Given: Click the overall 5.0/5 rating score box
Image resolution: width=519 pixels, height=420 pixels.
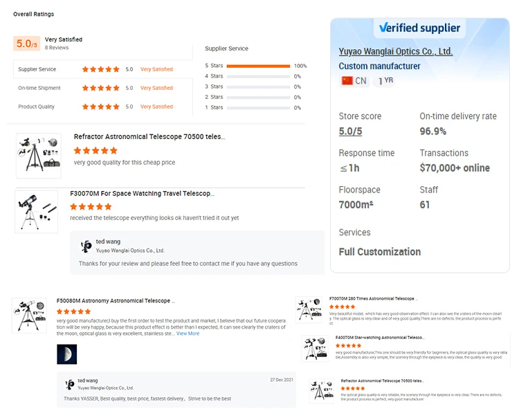Looking at the screenshot, I should point(26,44).
